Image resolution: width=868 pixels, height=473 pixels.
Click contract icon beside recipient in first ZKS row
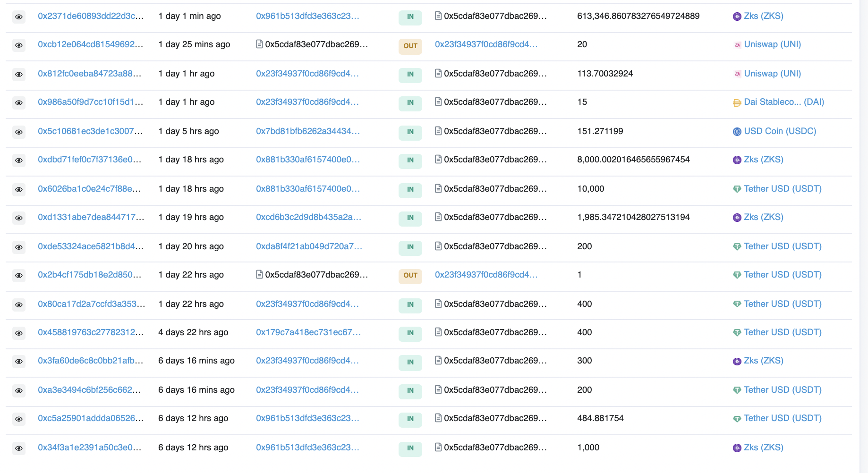(438, 16)
